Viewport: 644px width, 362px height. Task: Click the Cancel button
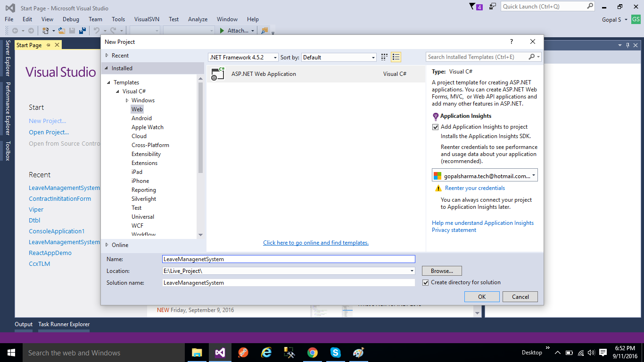coord(520,297)
